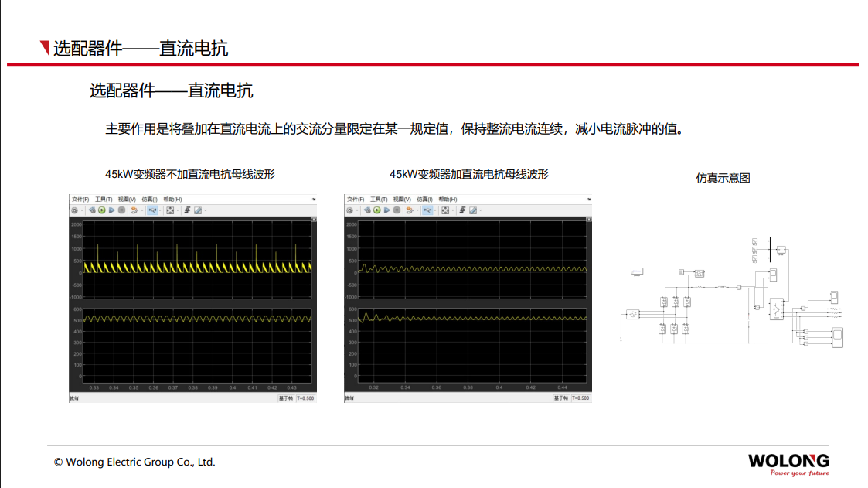This screenshot has width=868, height=488.
Task: Click Step Forward icon in left scope
Action: click(x=111, y=210)
